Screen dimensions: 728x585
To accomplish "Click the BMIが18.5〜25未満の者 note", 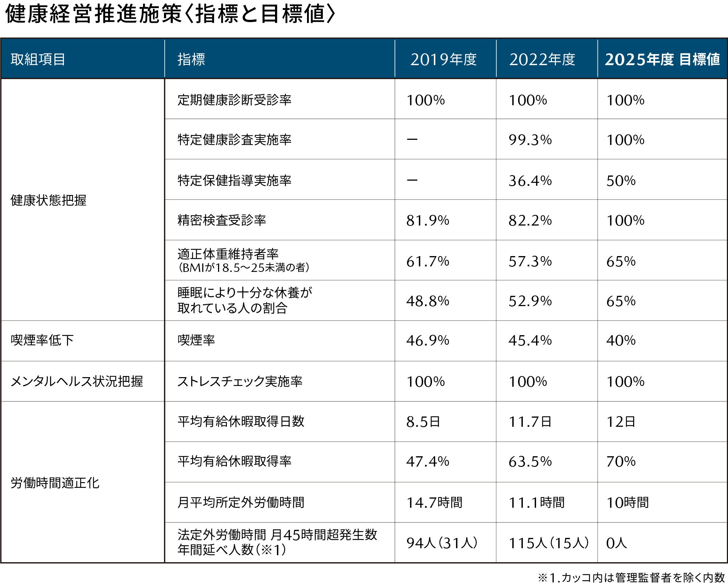I will [244, 267].
